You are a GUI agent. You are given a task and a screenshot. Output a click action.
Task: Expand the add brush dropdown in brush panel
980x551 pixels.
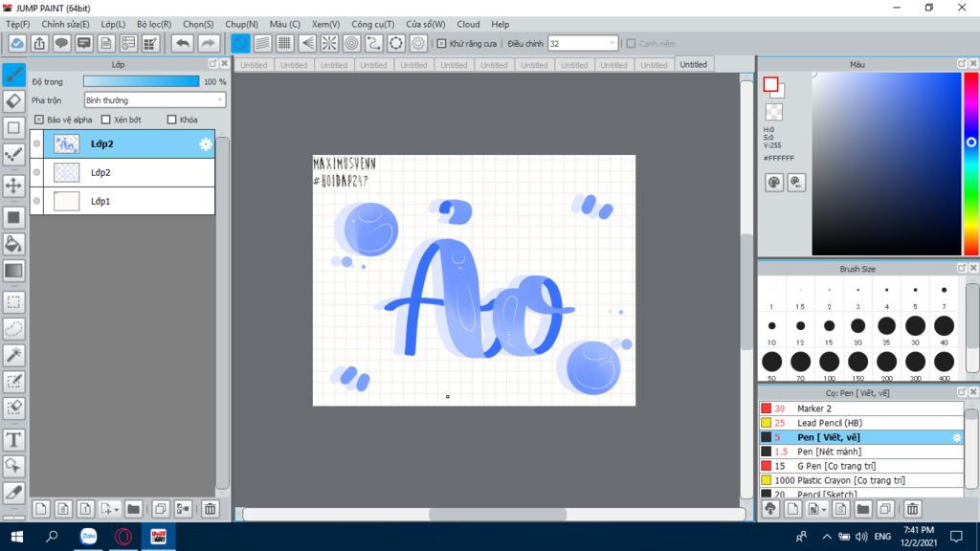[824, 509]
